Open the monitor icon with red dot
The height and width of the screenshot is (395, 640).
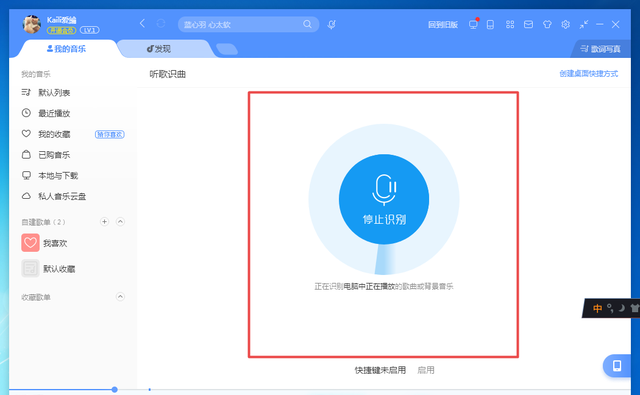tap(473, 24)
